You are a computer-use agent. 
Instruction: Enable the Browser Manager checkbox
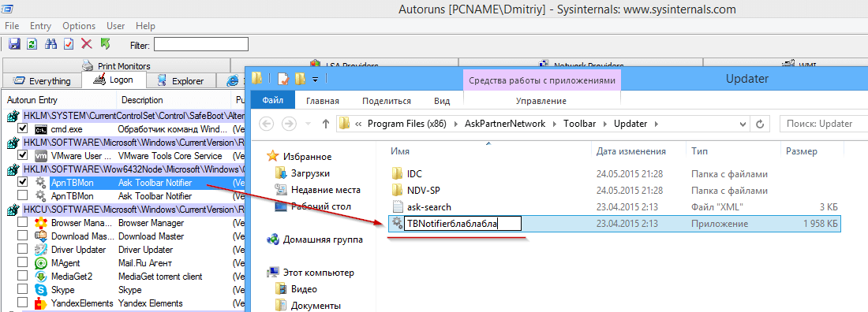pyautogui.click(x=23, y=222)
